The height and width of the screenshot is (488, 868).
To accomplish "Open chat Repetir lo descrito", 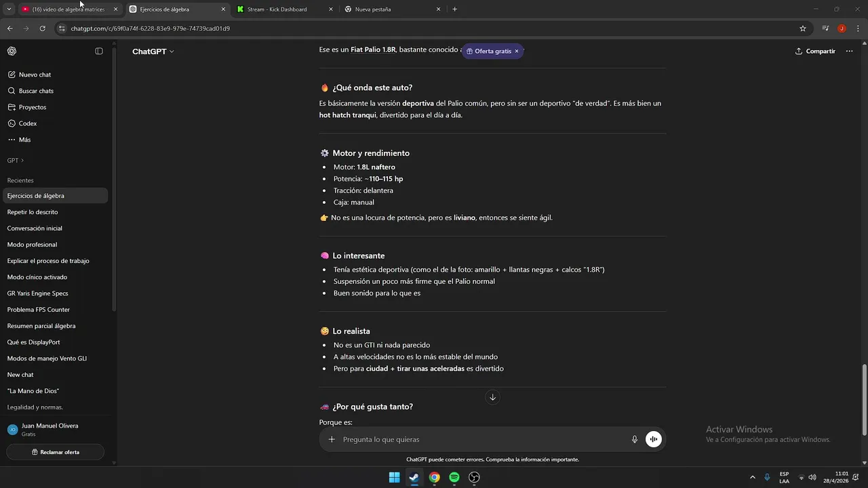I will 54,212.
